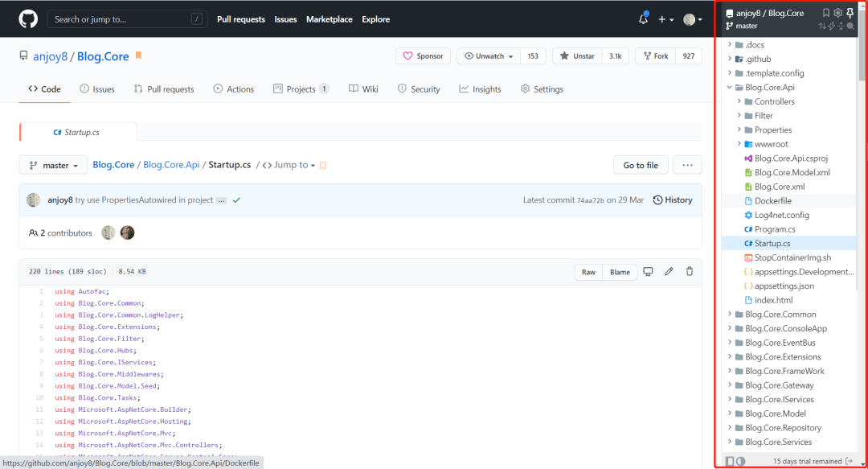
Task: Open the Marketplace menu item
Action: (x=330, y=19)
